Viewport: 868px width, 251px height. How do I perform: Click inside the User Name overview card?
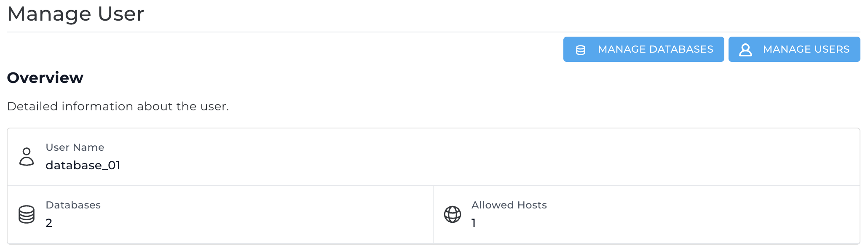[434, 156]
